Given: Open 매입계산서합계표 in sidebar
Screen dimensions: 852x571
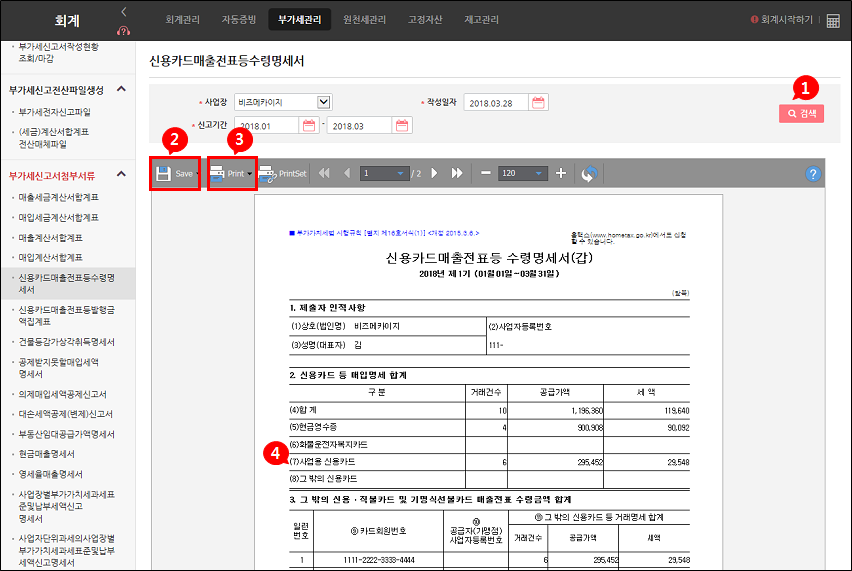Looking at the screenshot, I should pyautogui.click(x=51, y=258).
